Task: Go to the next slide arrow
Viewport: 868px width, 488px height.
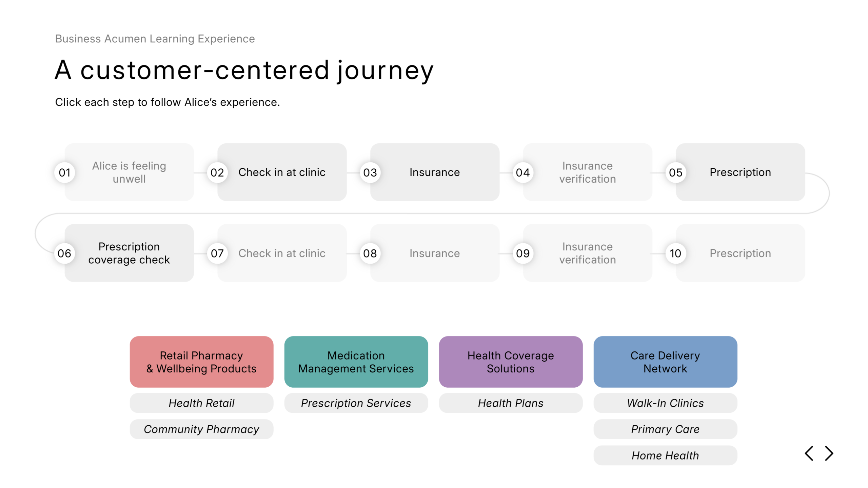Action: point(829,453)
